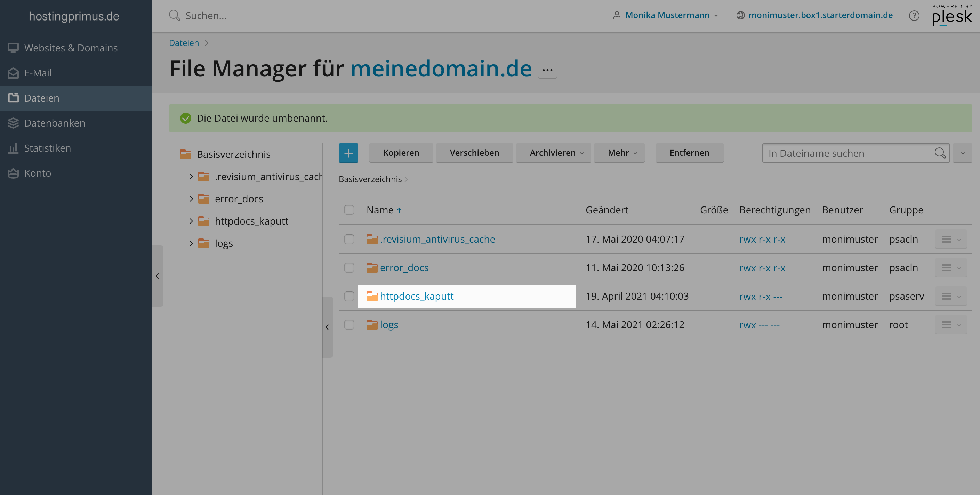The width and height of the screenshot is (980, 495).
Task: Check the .revisium_antivirus_cache row checkbox
Action: (349, 239)
